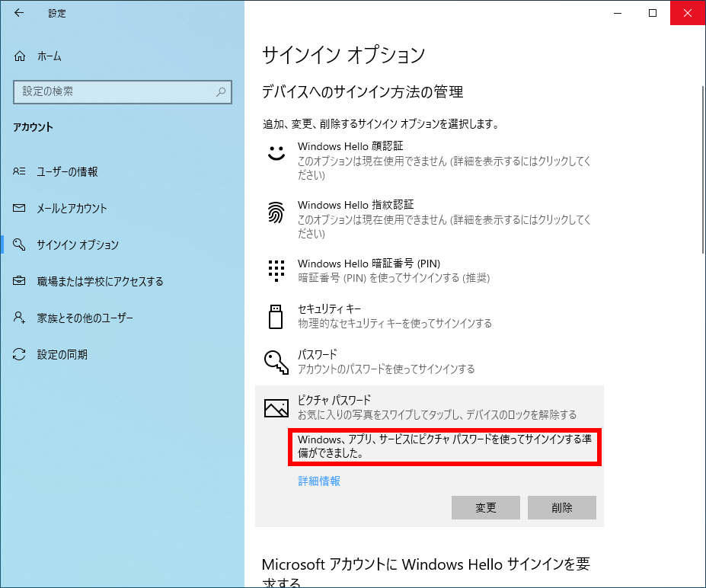Click heading Microsoft アカウントに Windows Hello サインイン
This screenshot has width=706, height=588.
pyautogui.click(x=426, y=572)
